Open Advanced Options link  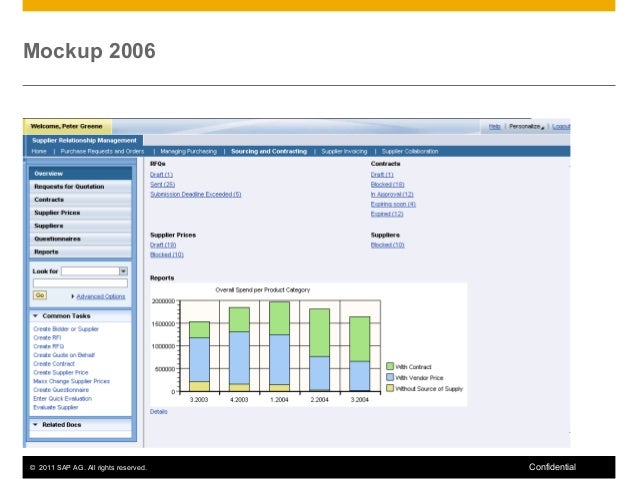click(x=101, y=296)
